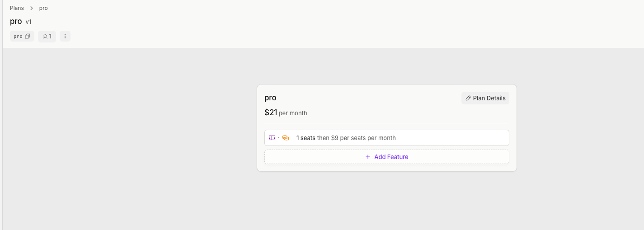Click the $21 price in the card

(271, 113)
